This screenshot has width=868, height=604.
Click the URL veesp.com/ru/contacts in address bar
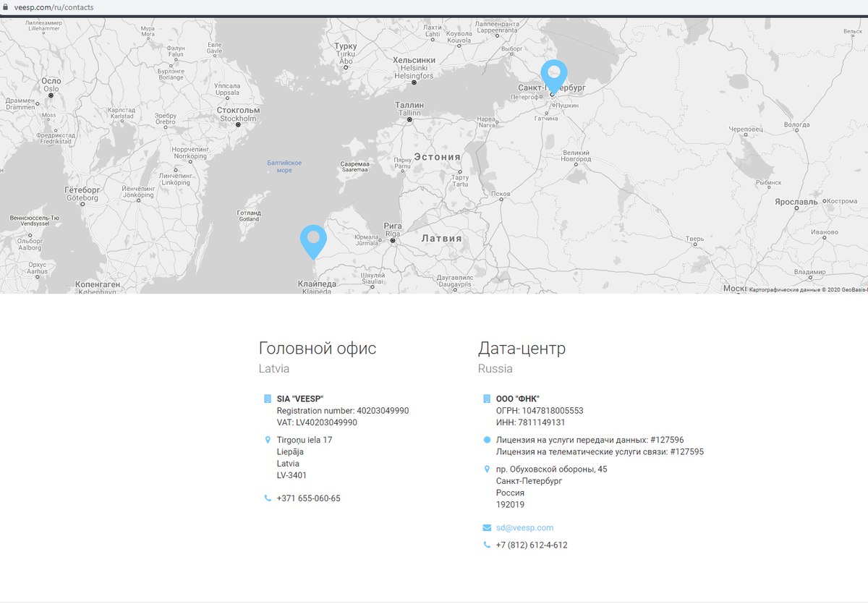pos(54,7)
